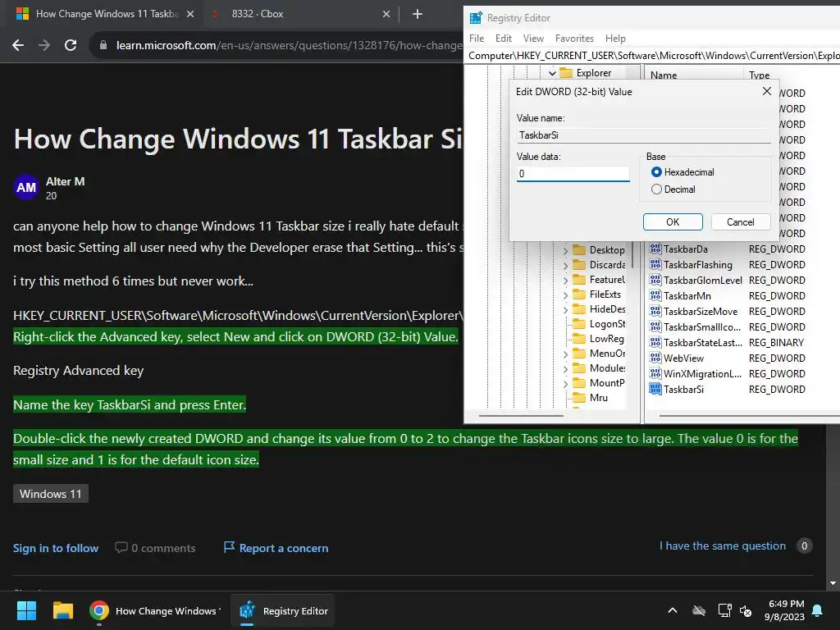Close the Edit DWORD dialog
Viewport: 840px width, 630px height.
[767, 92]
